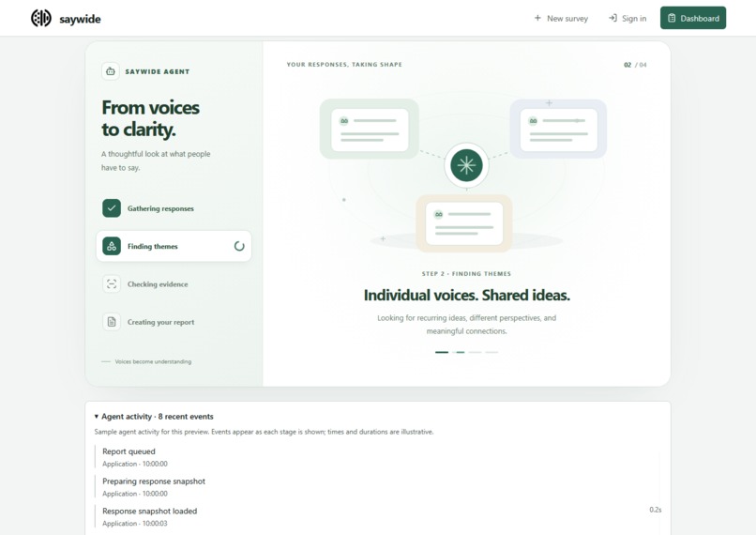Select the Checking evidence step
This screenshot has width=756, height=535.
[x=174, y=283]
